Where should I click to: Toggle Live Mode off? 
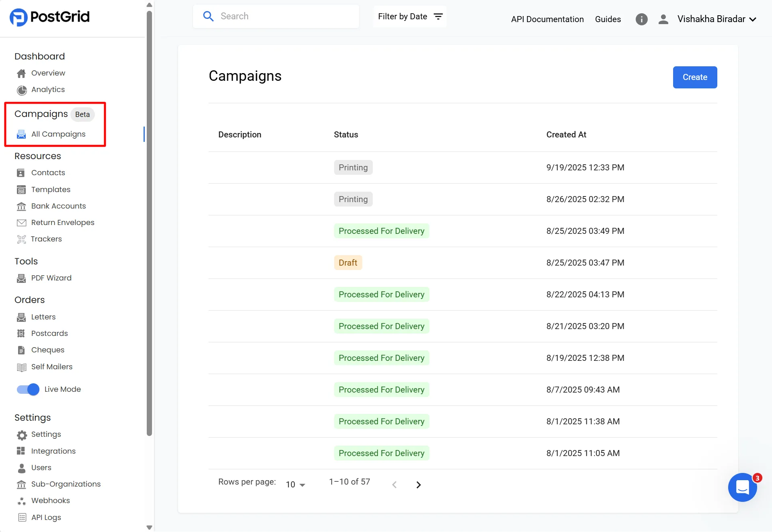27,389
